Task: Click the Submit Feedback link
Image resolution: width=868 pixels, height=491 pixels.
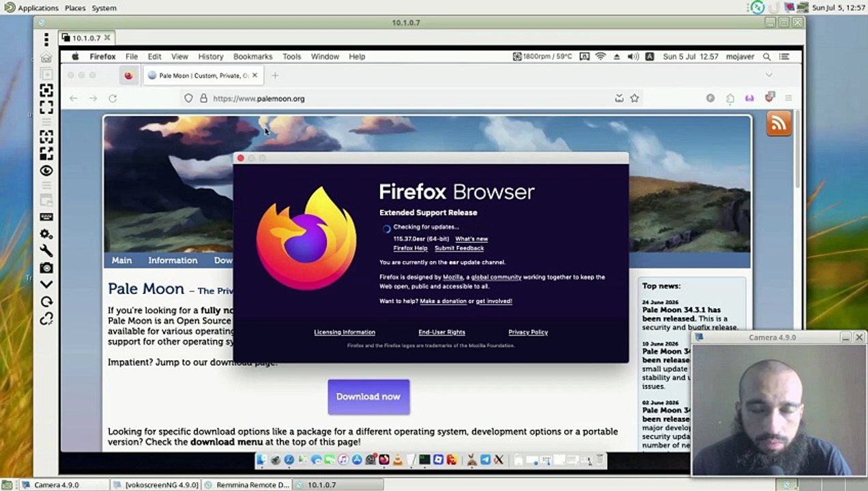Action: click(x=459, y=248)
